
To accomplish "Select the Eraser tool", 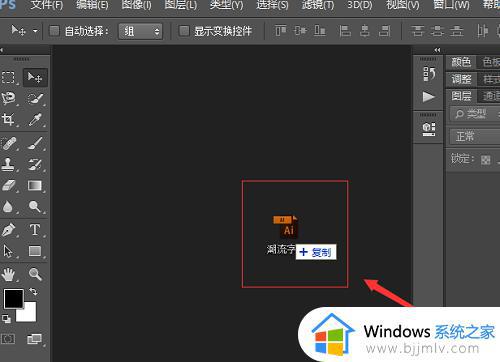I will click(x=8, y=185).
